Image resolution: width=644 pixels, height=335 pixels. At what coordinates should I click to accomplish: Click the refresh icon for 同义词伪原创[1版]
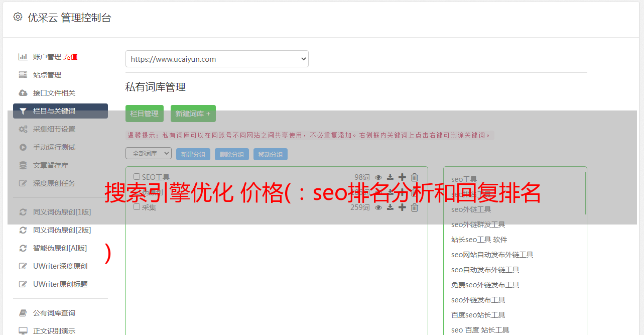pyautogui.click(x=23, y=212)
